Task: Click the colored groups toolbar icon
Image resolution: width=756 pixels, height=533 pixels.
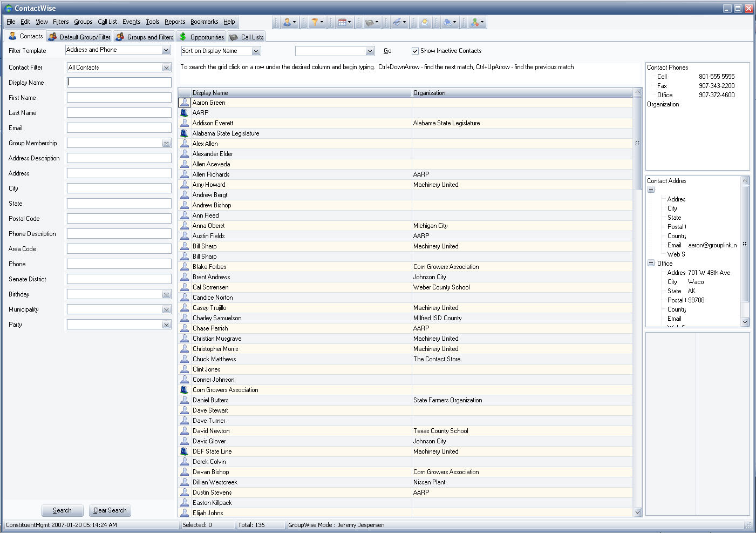Action: (x=475, y=22)
